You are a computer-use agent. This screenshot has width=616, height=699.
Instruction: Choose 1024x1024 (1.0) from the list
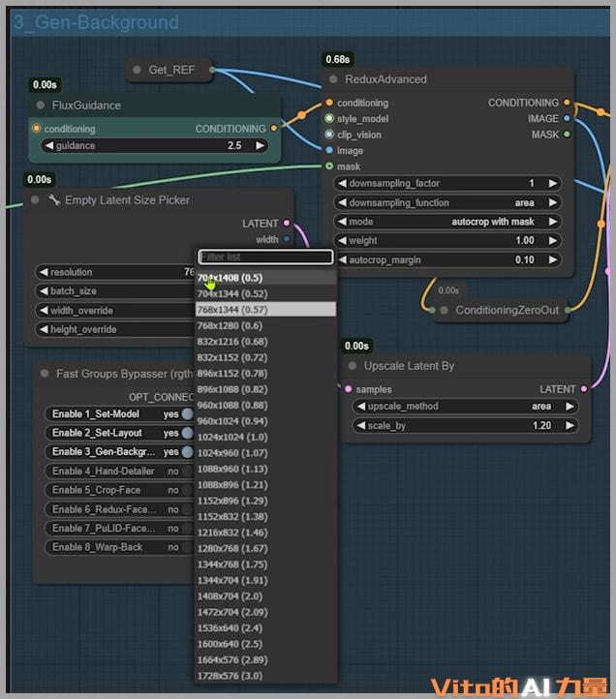click(265, 437)
